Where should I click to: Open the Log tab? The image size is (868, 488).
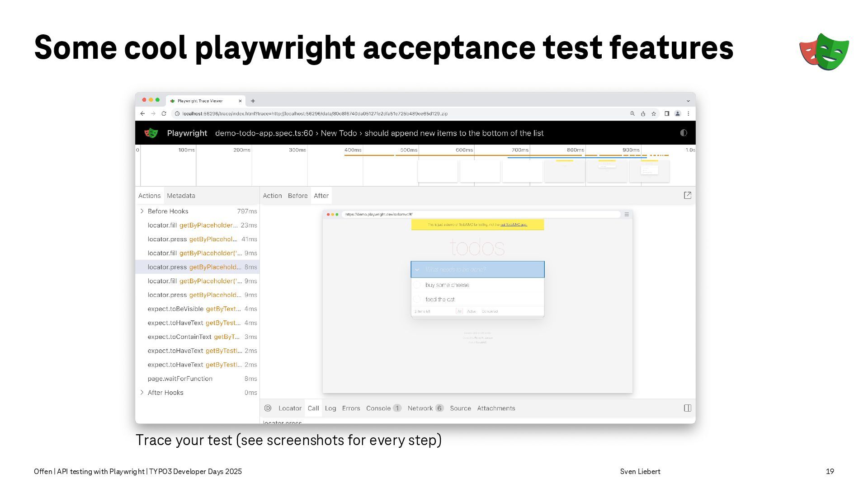[x=330, y=408]
